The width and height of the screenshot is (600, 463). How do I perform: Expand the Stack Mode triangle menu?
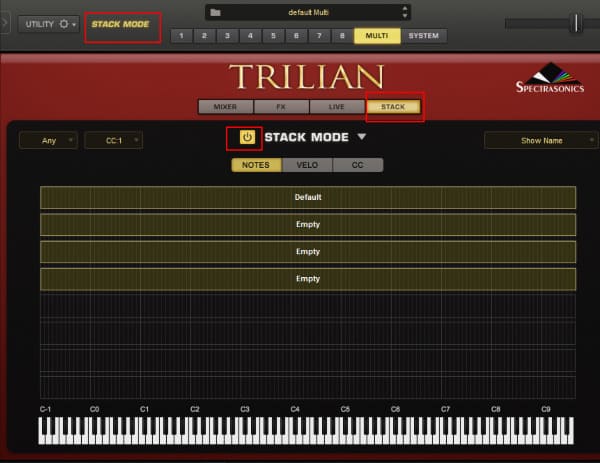(362, 137)
